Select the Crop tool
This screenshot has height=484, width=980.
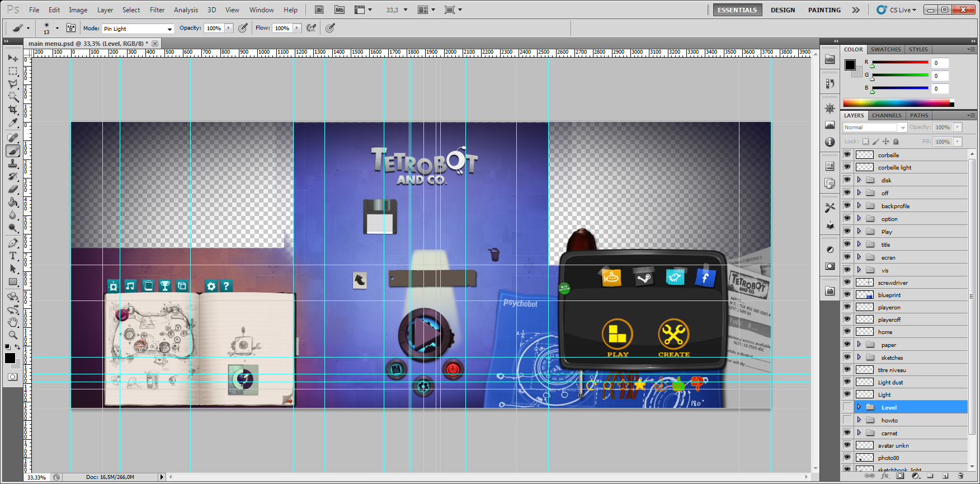click(x=13, y=110)
